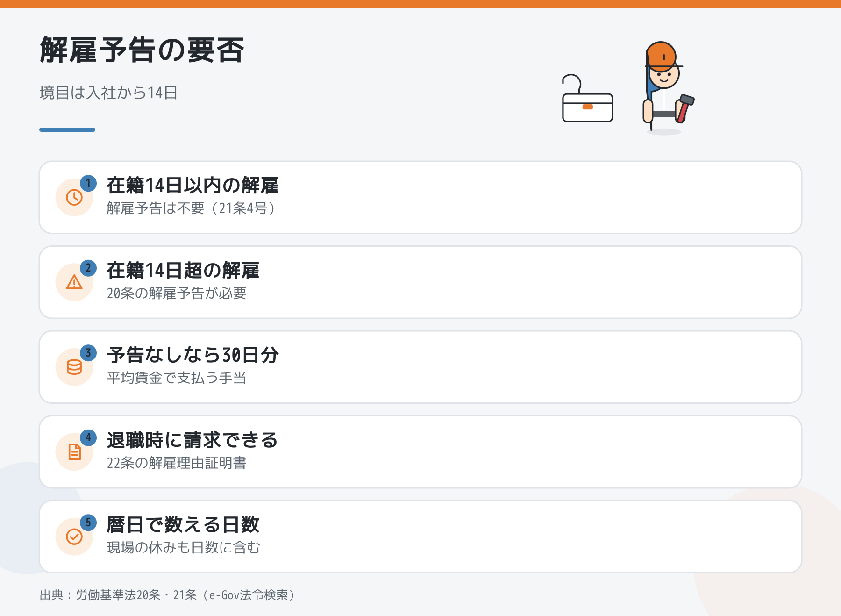Click the title 予告なしなら30日分
Screen dimensions: 841x616
coord(193,355)
